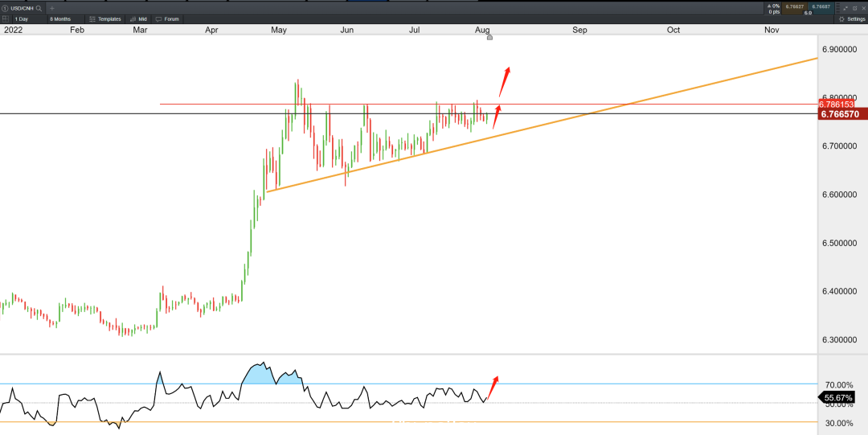Viewport: 868px width, 435px height.
Task: Click the 2022 label on the time axis
Action: [x=14, y=30]
